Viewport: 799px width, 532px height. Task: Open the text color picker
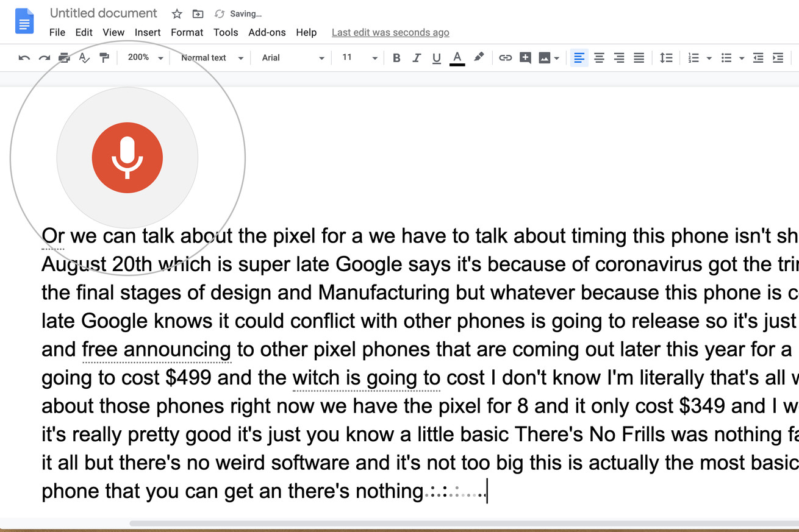click(x=457, y=58)
